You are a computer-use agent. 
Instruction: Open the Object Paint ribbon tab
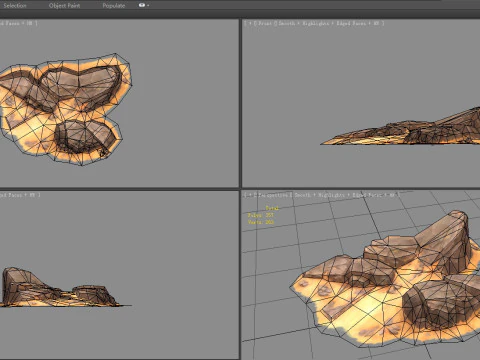[x=64, y=5]
